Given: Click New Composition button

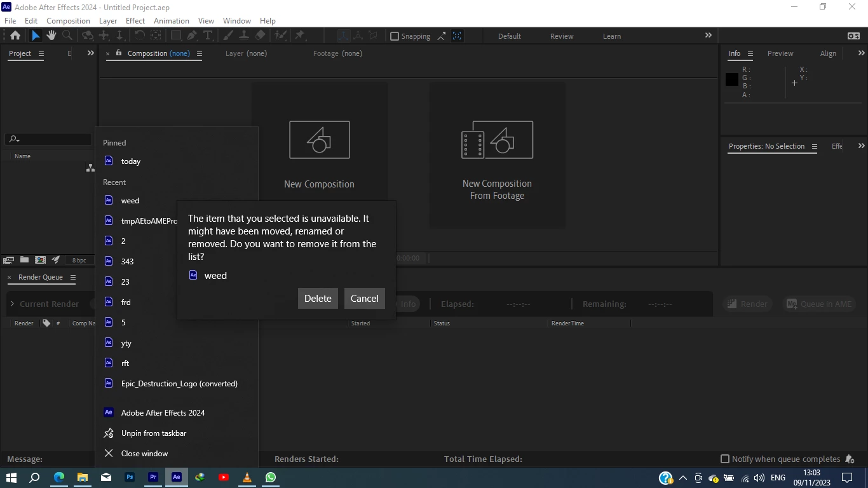Looking at the screenshot, I should tap(320, 155).
